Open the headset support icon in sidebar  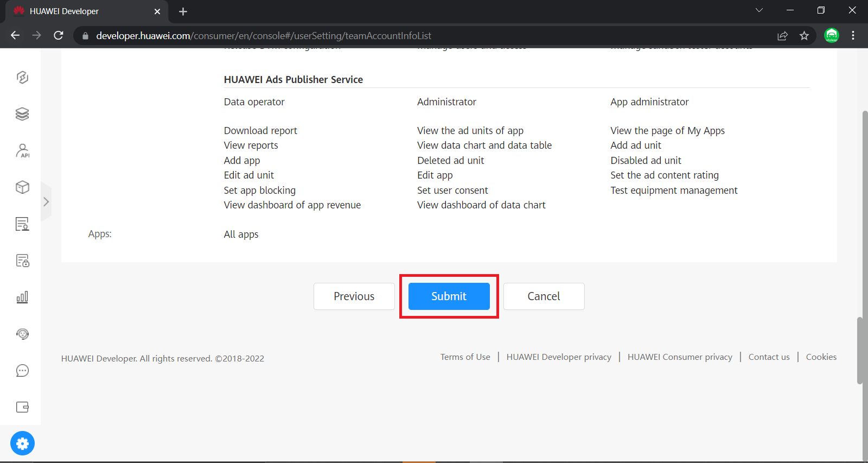[22, 334]
